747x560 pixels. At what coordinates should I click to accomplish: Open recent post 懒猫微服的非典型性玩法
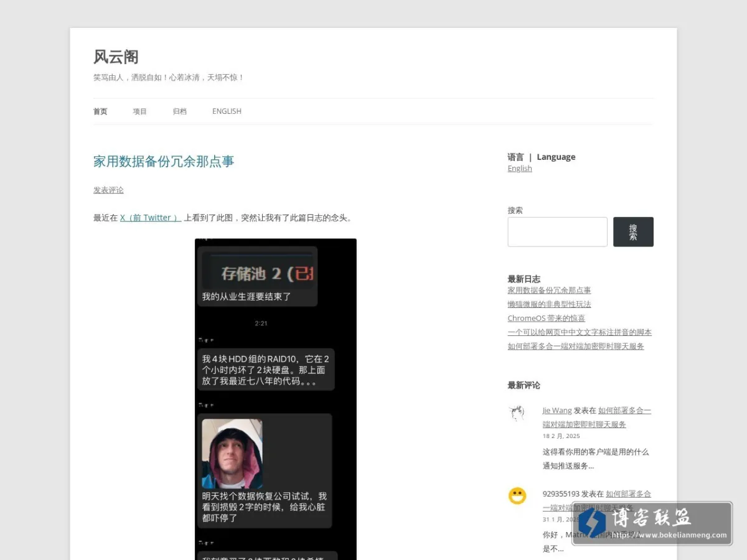pyautogui.click(x=549, y=304)
